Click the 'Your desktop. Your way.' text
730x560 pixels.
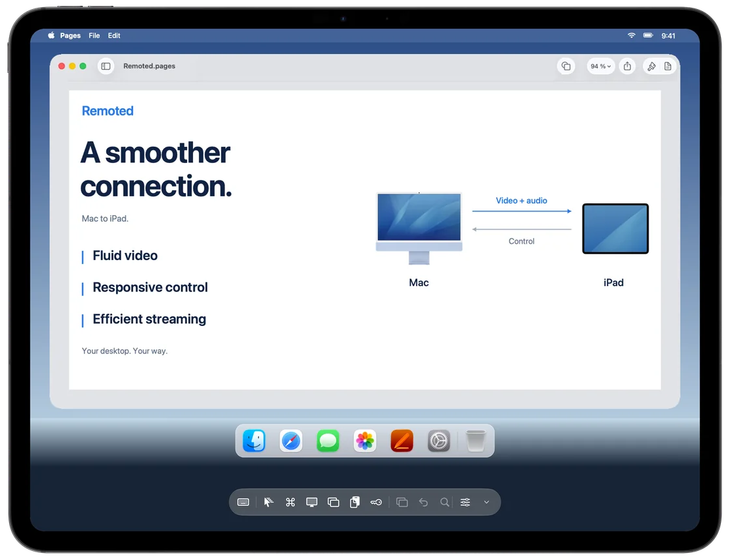124,351
